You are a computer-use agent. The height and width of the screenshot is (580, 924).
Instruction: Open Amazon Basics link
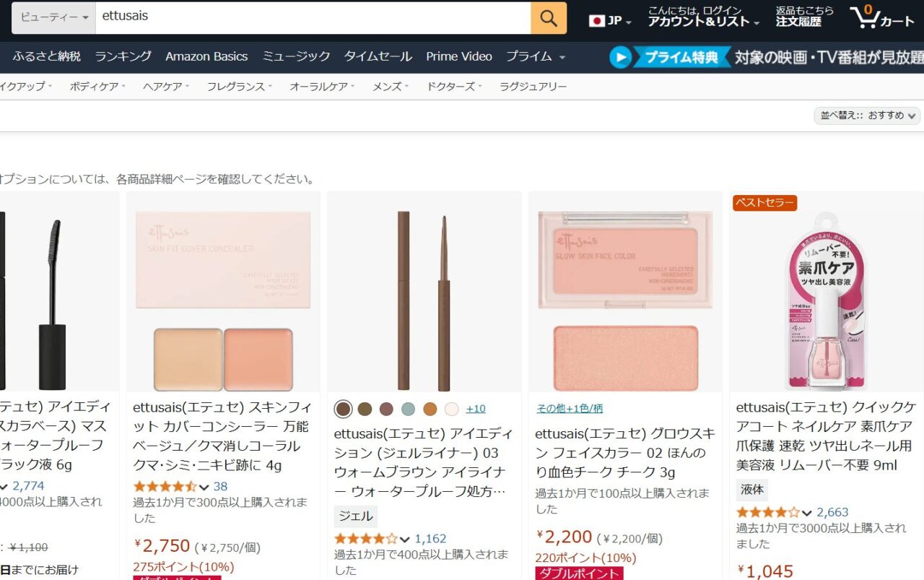point(206,56)
